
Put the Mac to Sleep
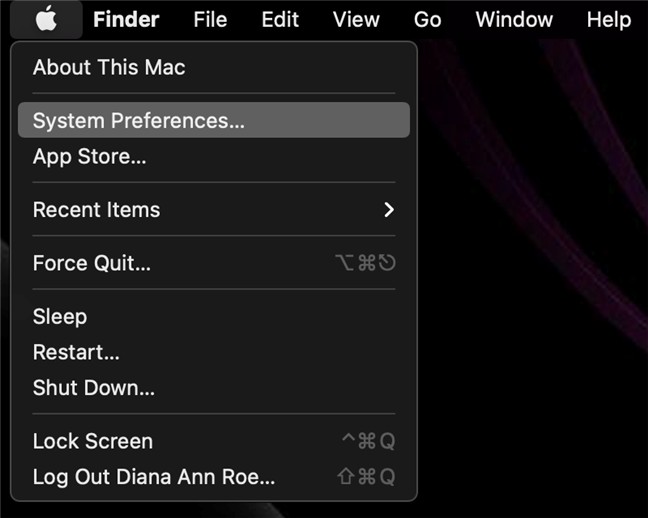point(60,317)
